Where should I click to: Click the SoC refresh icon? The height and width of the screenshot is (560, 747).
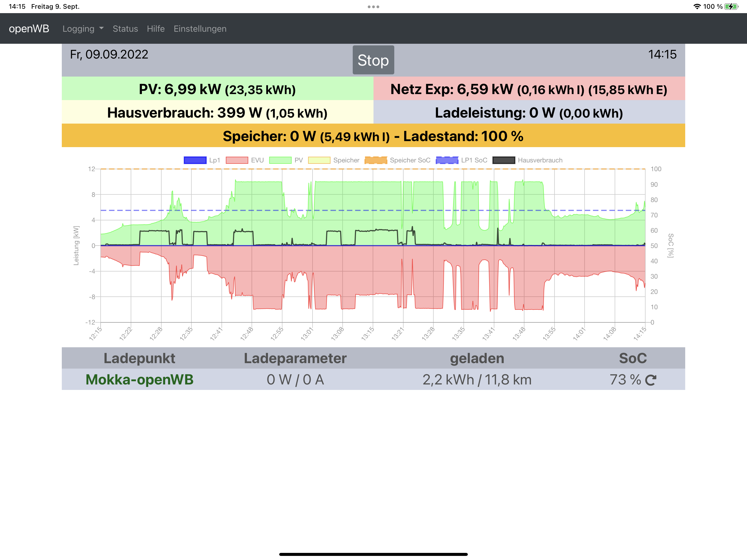pyautogui.click(x=650, y=380)
